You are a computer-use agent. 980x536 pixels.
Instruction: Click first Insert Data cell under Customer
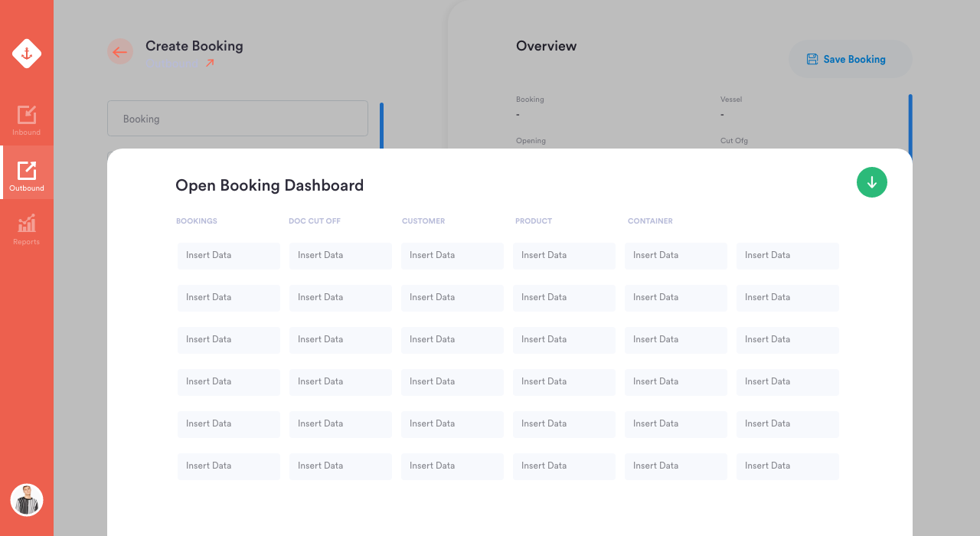452,256
